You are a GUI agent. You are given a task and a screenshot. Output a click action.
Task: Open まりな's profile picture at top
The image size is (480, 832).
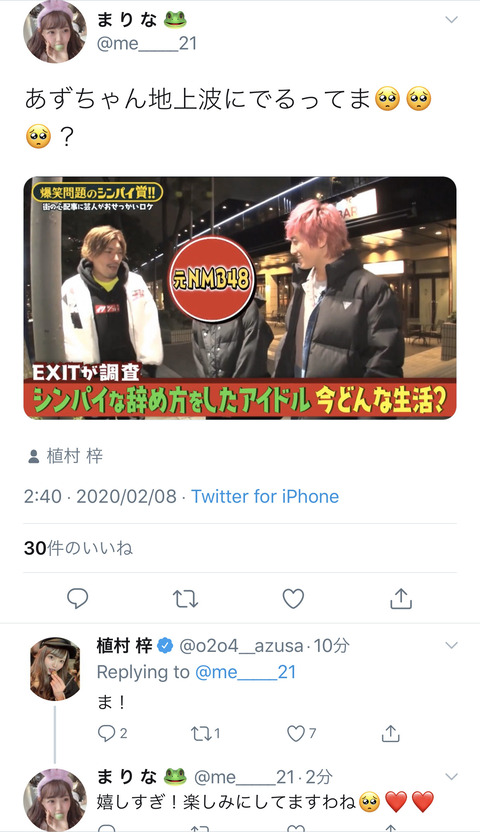[x=55, y=32]
